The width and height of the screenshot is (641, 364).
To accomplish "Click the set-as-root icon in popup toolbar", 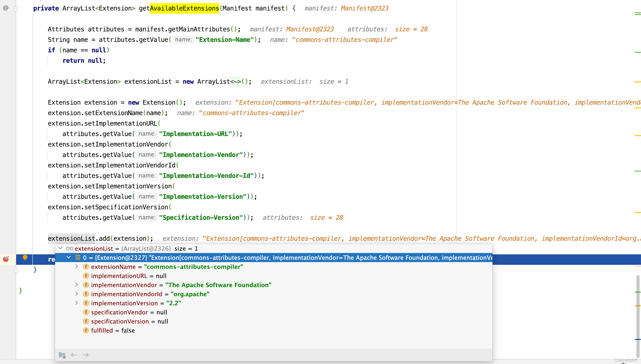I will click(62, 355).
